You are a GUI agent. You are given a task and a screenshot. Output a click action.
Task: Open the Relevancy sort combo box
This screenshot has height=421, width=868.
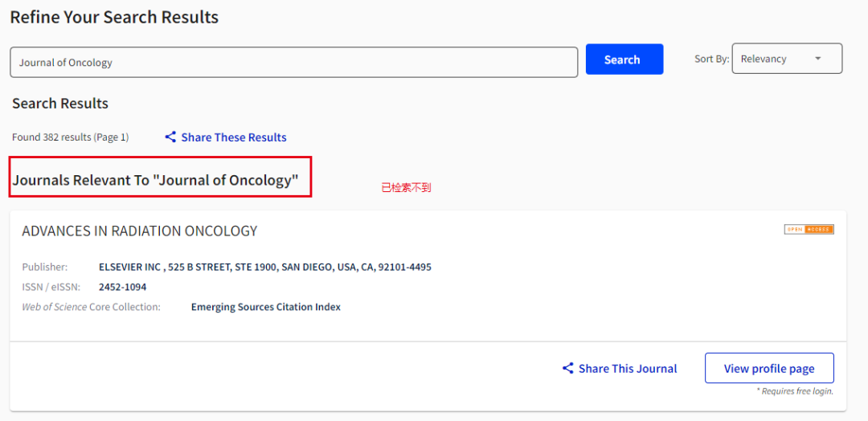[x=786, y=59]
